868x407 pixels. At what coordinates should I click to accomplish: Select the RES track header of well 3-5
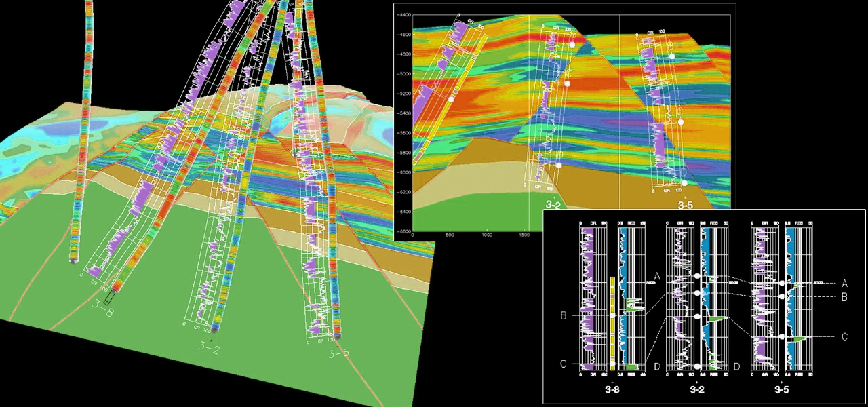tap(798, 222)
